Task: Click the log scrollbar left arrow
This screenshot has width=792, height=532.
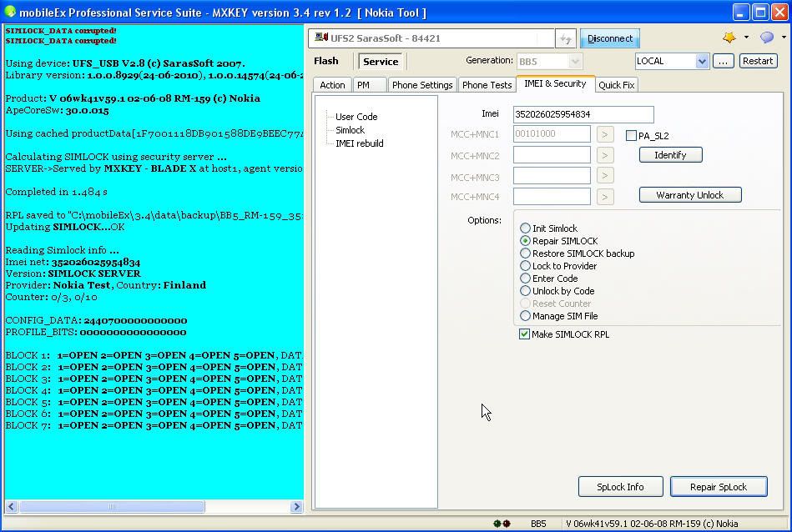Action: pos(12,506)
